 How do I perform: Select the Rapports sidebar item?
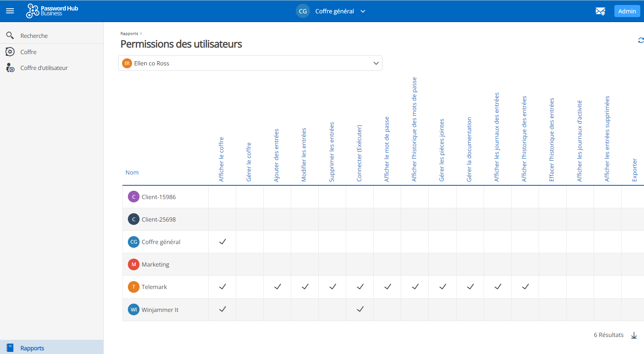32,348
